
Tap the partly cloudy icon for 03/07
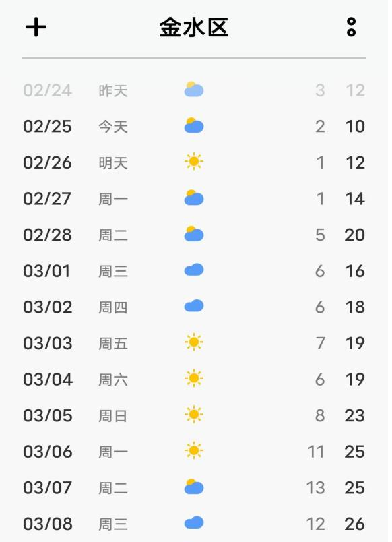tap(194, 487)
